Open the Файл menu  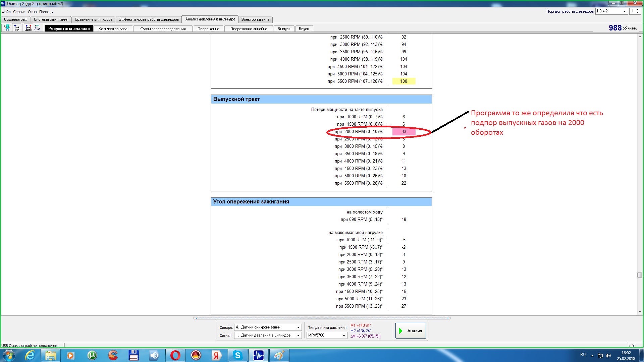tap(6, 12)
